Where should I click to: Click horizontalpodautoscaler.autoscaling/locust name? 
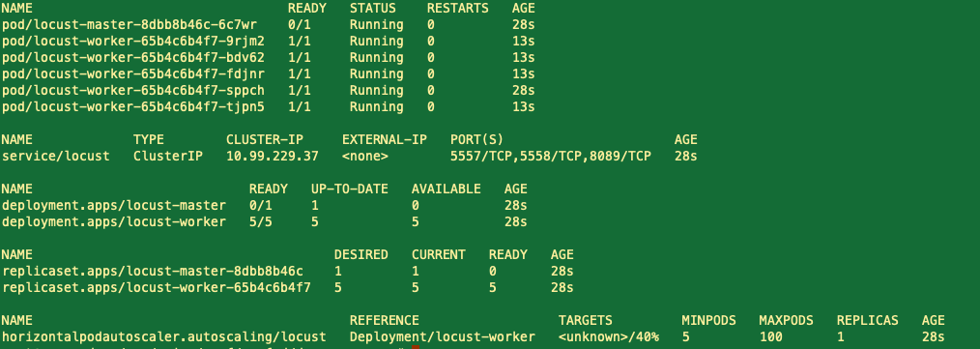click(163, 337)
